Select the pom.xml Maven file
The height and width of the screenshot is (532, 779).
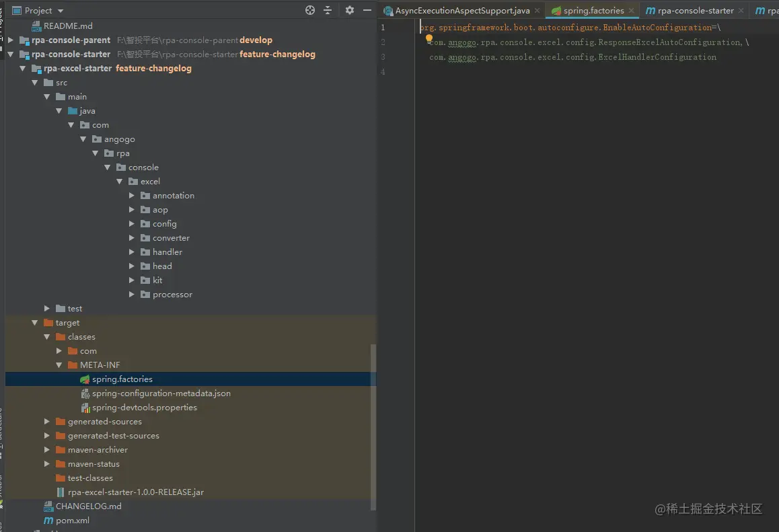[x=67, y=520]
